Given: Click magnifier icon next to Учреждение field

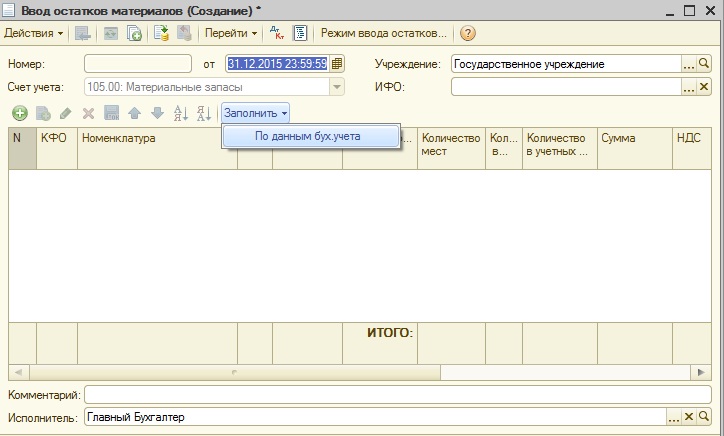Looking at the screenshot, I should click(704, 64).
